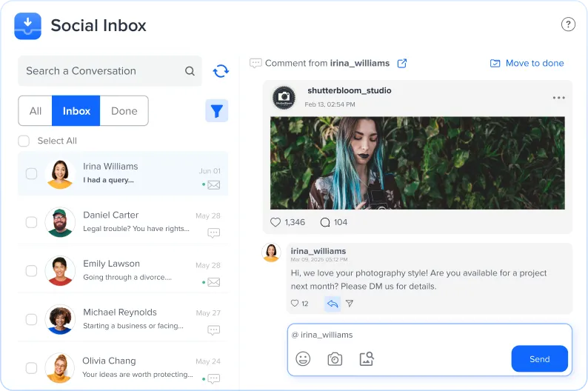Open the help question mark icon
Image resolution: width=588 pixels, height=391 pixels.
(x=568, y=24)
